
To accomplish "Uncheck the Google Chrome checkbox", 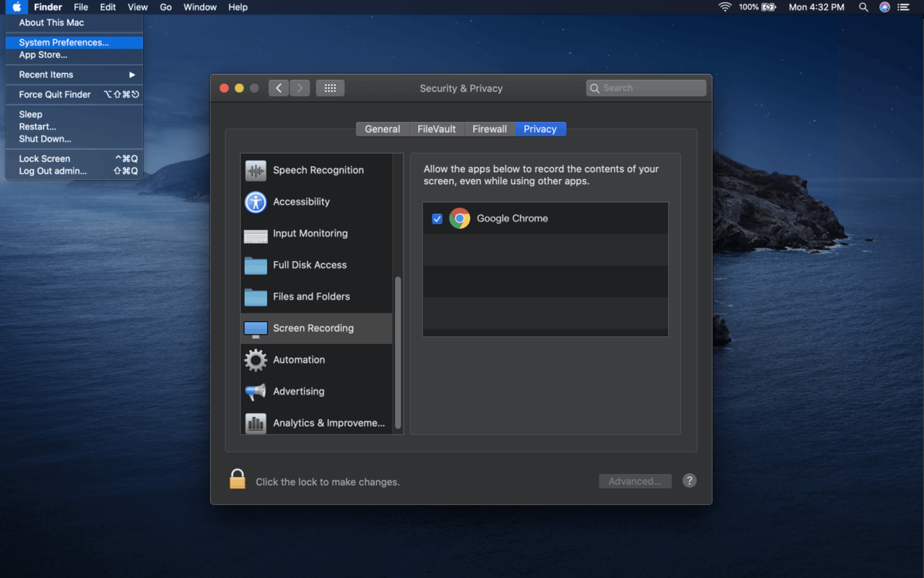I will 437,219.
